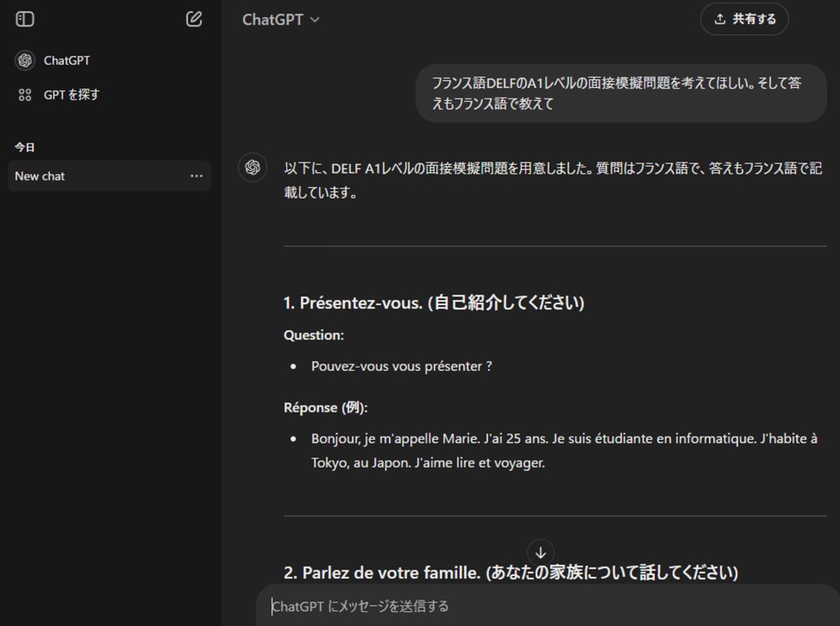The height and width of the screenshot is (626, 840).
Task: Click the upload arrow icon in 共有する
Action: click(x=719, y=20)
